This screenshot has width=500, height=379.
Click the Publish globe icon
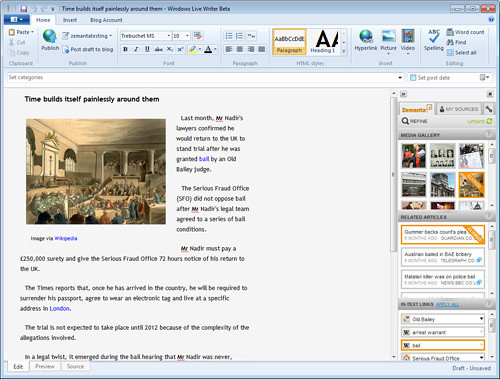tap(50, 36)
